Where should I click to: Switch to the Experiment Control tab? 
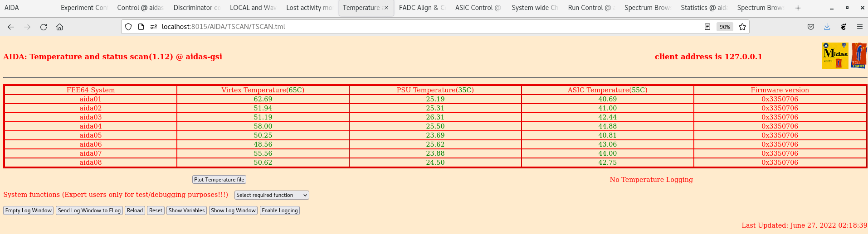[x=84, y=8]
